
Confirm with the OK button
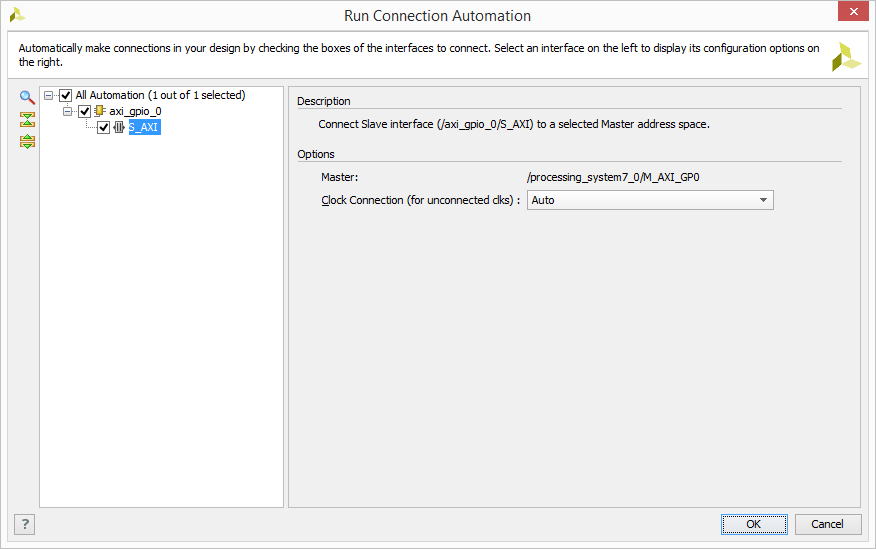pyautogui.click(x=754, y=524)
